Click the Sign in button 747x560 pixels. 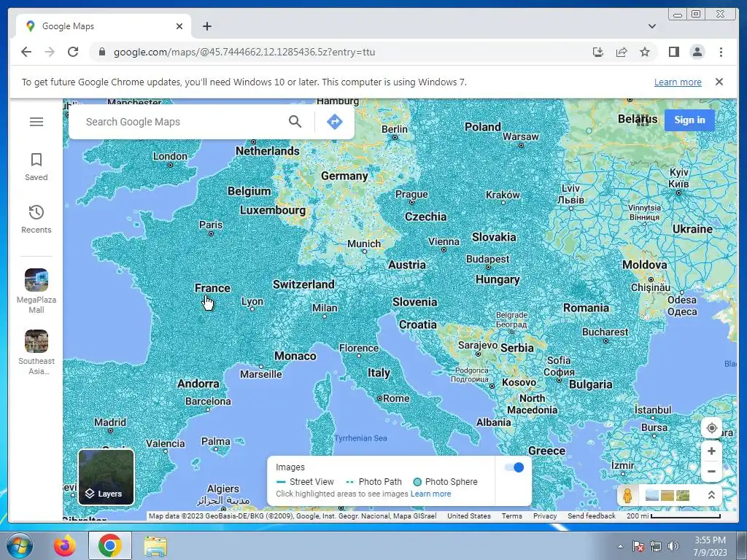point(689,120)
